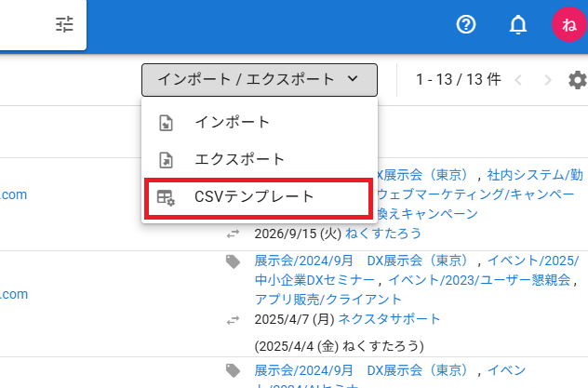
Task: Open the search filter sliders icon
Action: pos(64,24)
